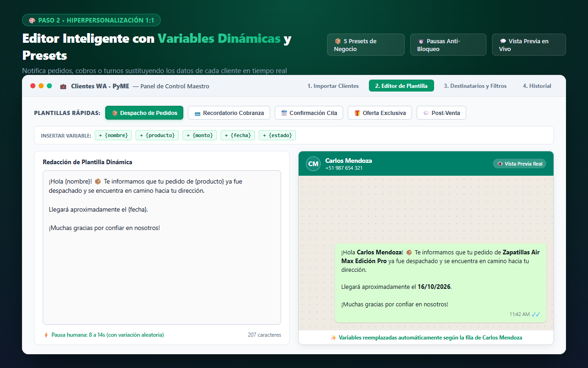Viewport: 588px width, 368px height.
Task: Click the Carlos Mendoza contact name in header
Action: point(349,161)
